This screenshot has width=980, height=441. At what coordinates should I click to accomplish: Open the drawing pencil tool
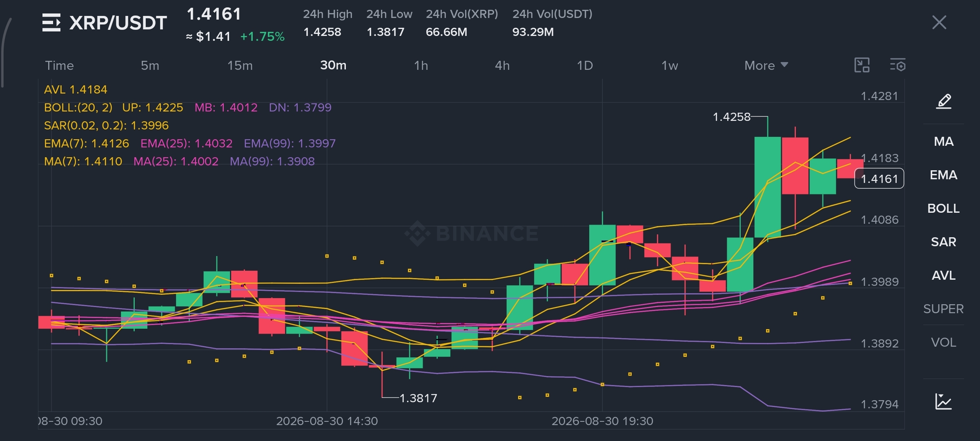tap(944, 101)
